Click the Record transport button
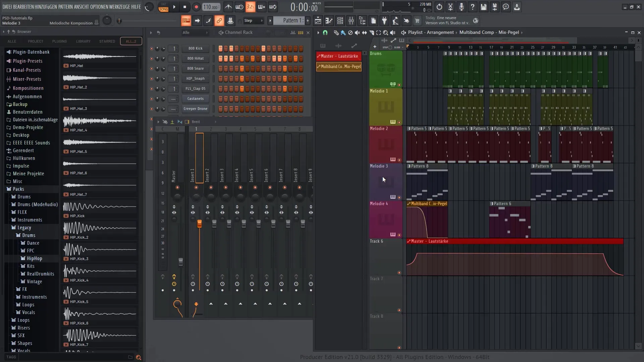Image resolution: width=644 pixels, height=362 pixels. [x=196, y=7]
